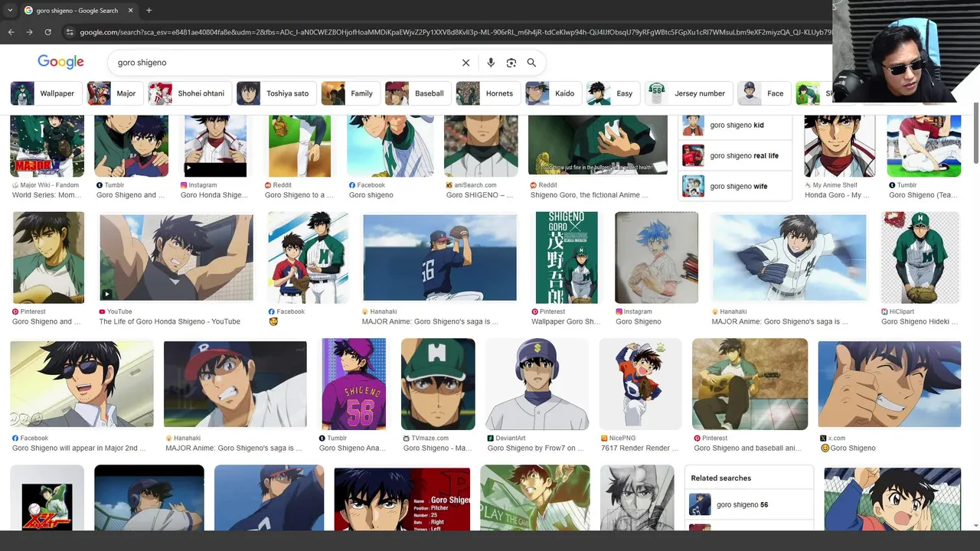
Task: Reload the page
Action: pos(47,32)
